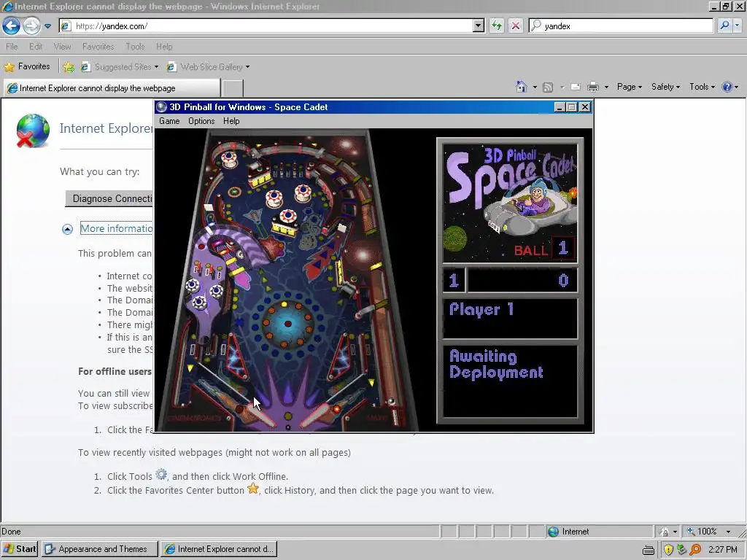Click the More information link

tap(116, 228)
